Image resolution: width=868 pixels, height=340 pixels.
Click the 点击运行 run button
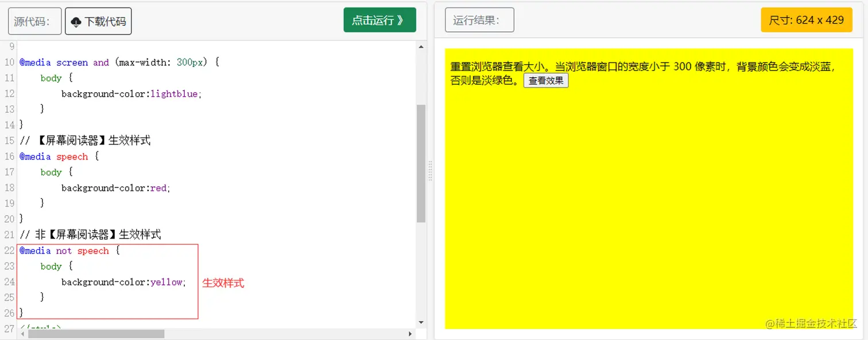[379, 20]
